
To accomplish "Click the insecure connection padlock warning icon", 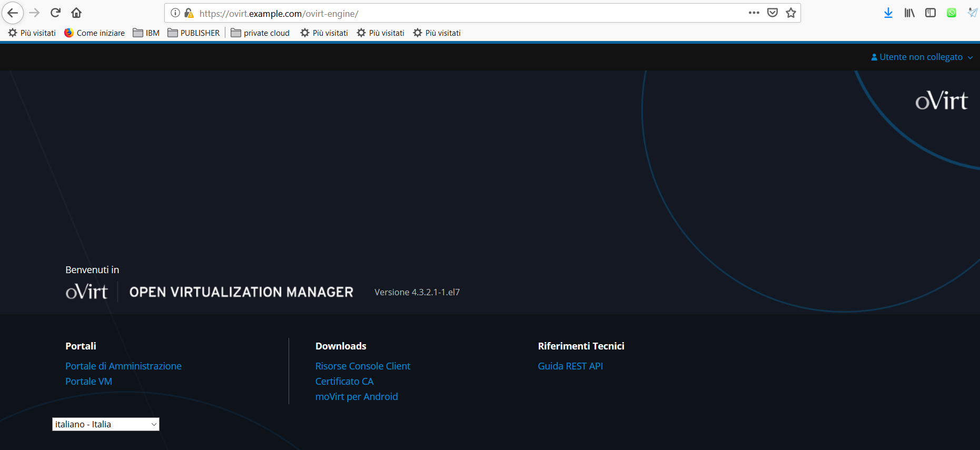I will (189, 13).
